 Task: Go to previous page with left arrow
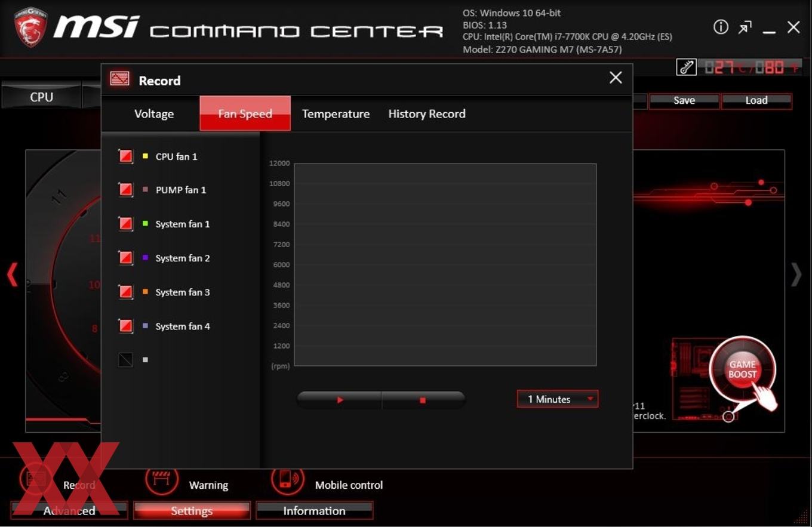coord(12,275)
